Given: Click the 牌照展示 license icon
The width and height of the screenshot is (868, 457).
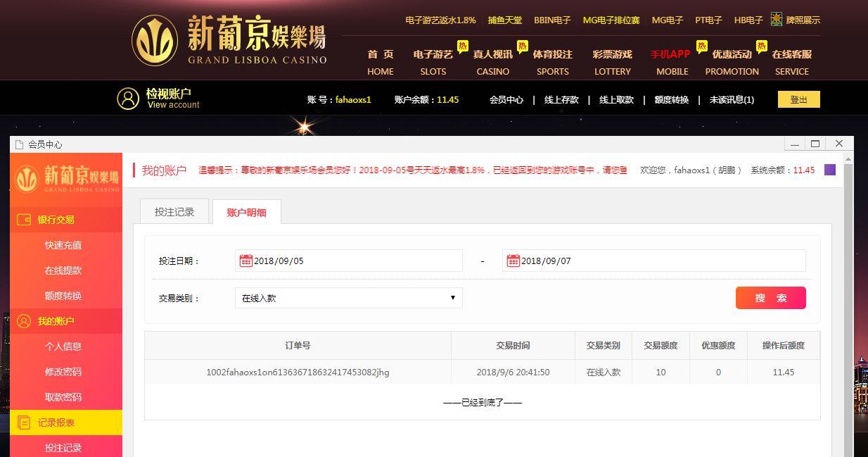Looking at the screenshot, I should 777,20.
